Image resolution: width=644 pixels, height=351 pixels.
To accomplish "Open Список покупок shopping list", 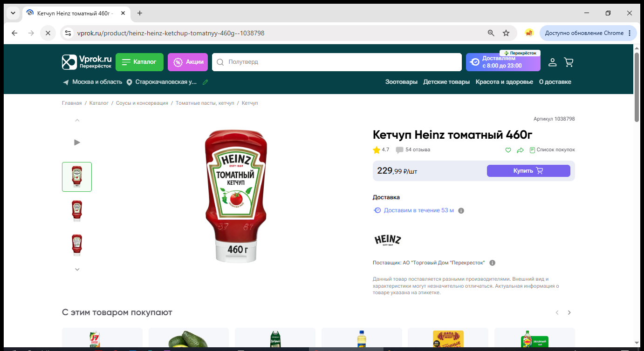I will [x=552, y=150].
